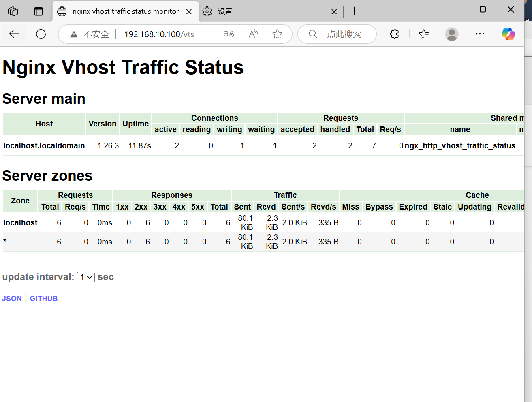The image size is (532, 402).
Task: Open the workspaces icon in the title bar
Action: 13,11
